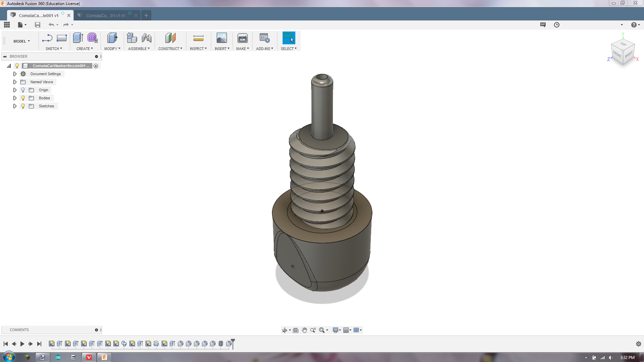Viewport: 644px width, 362px height.
Task: Open the Scripts and Add-Ins icon
Action: pos(264,38)
